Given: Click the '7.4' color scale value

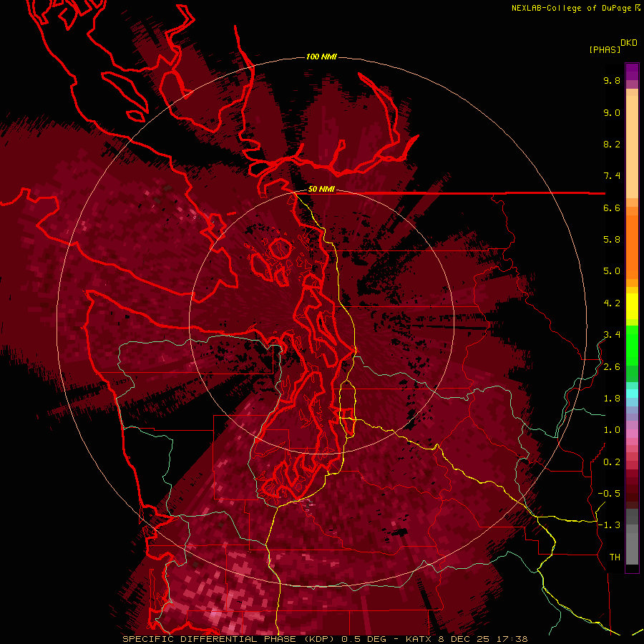Looking at the screenshot, I should 612,176.
